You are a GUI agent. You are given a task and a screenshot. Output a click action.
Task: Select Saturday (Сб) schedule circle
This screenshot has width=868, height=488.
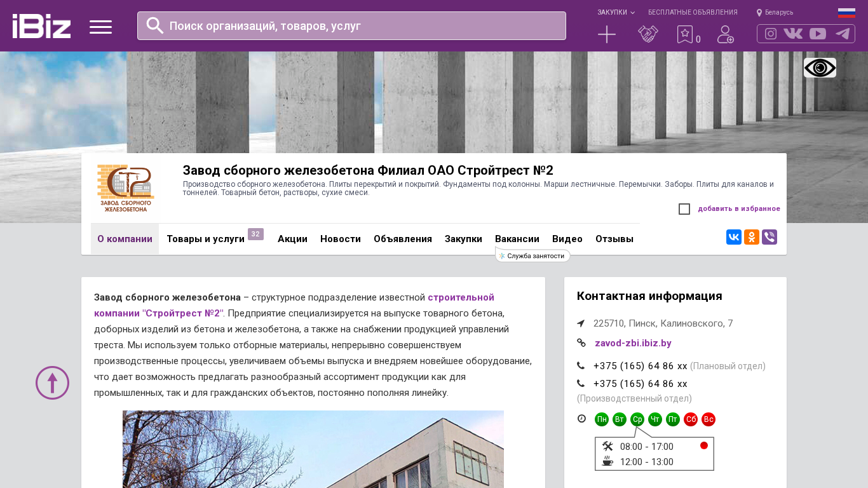click(691, 419)
